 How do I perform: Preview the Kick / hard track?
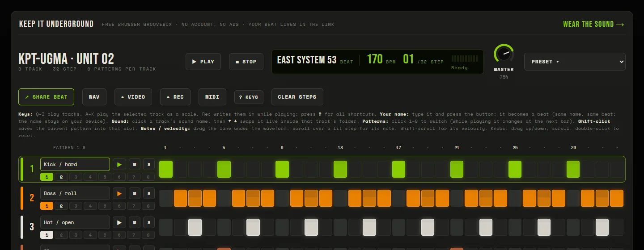click(x=119, y=164)
